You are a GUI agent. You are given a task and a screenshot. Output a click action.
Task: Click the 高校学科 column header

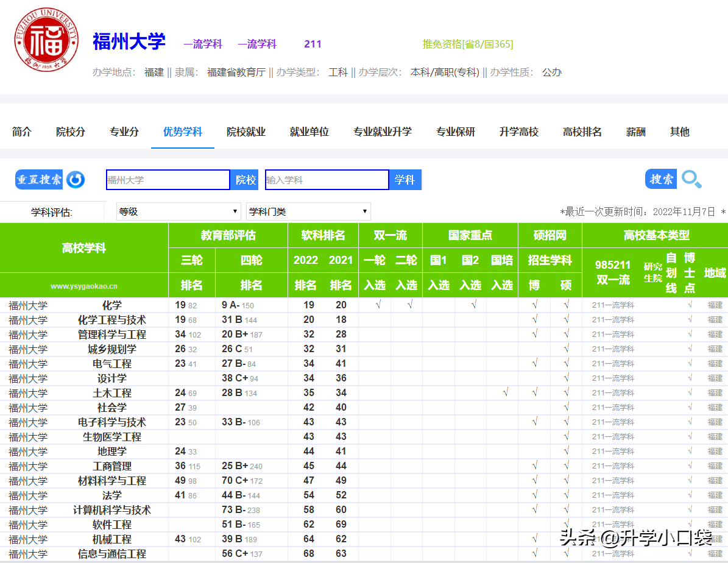tap(84, 247)
